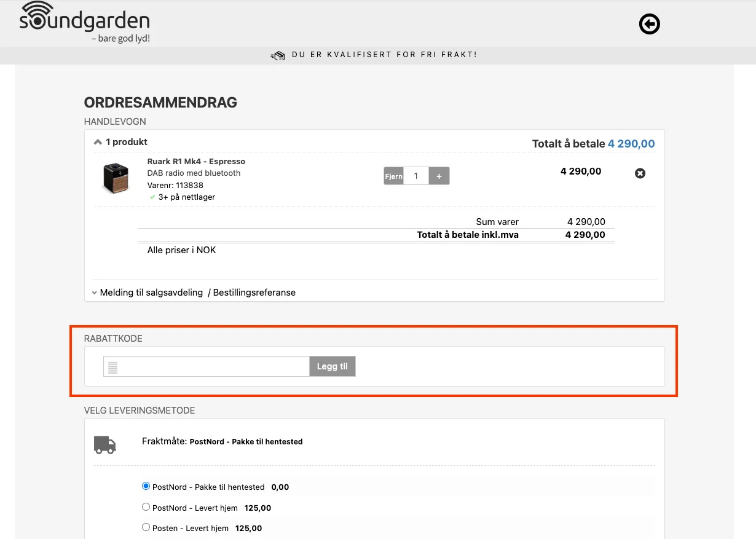Increase quantity with the plus button

(439, 176)
